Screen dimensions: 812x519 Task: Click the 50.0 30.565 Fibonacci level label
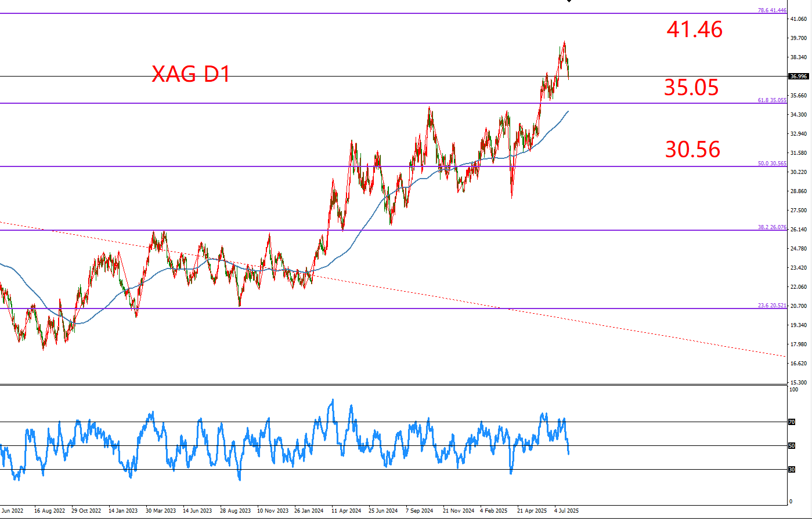click(773, 164)
